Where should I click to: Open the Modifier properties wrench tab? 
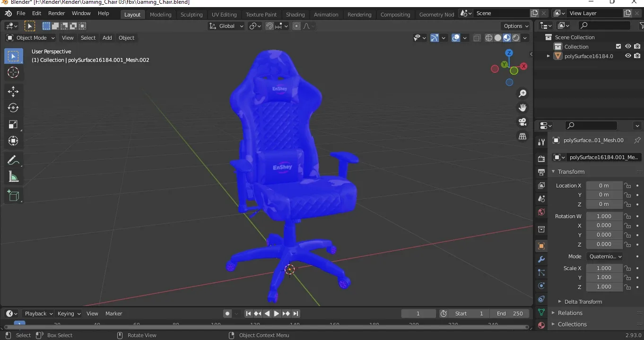point(541,259)
